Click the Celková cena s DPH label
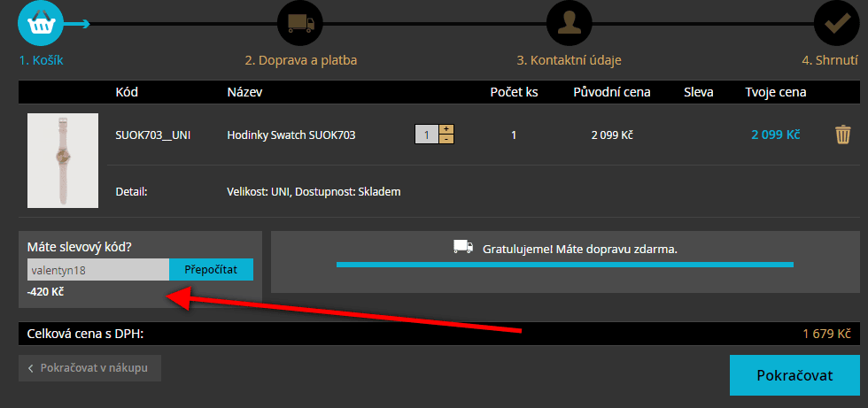868x408 pixels. (85, 334)
